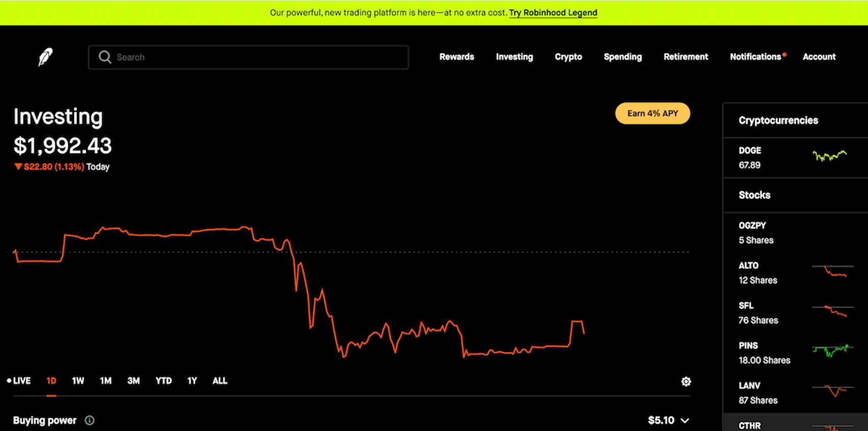Select the 1Y chart range
The width and height of the screenshot is (868, 431).
click(192, 381)
